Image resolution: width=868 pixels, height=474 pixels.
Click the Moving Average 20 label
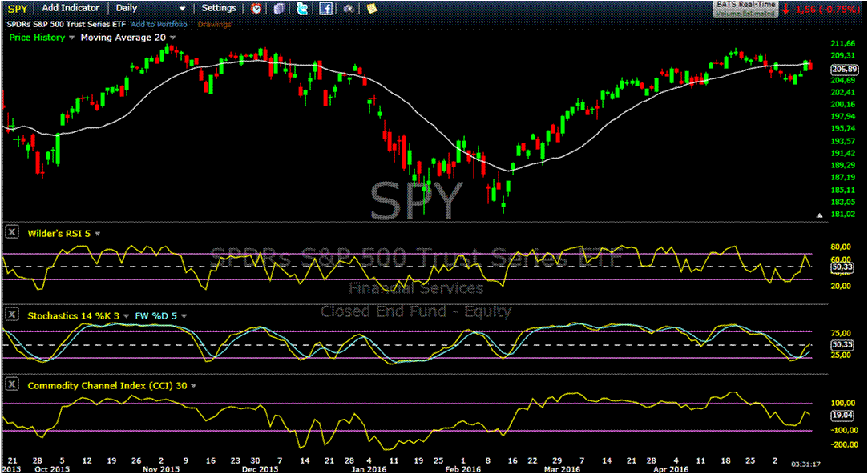123,38
